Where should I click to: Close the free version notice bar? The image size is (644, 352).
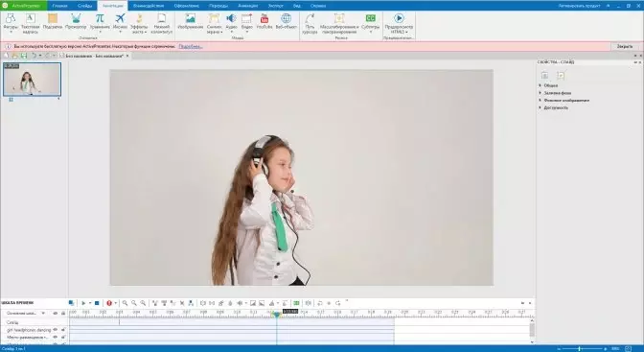point(625,46)
